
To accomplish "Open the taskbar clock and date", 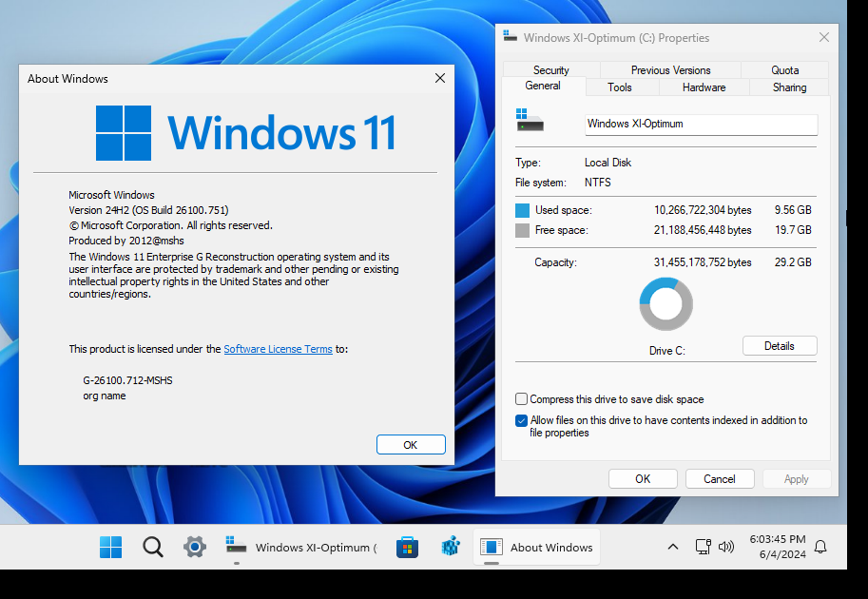I will (x=778, y=547).
